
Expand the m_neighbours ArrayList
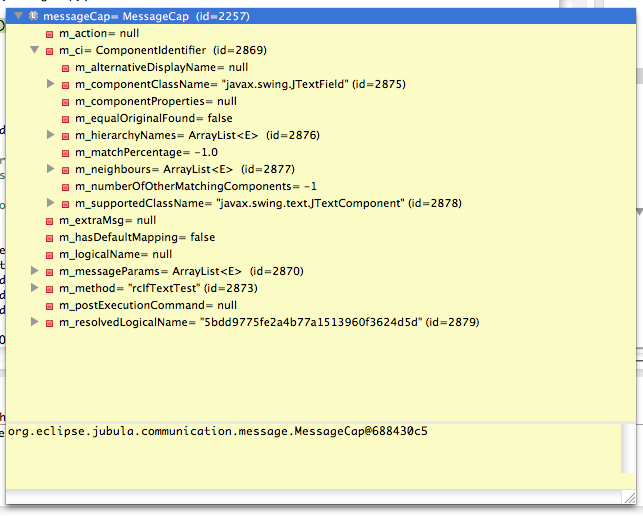(x=50, y=169)
